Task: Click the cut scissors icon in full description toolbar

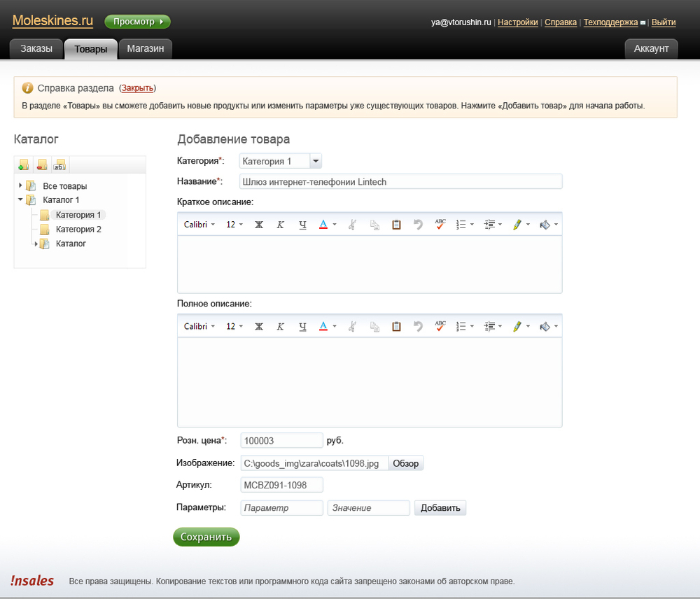Action: click(352, 326)
